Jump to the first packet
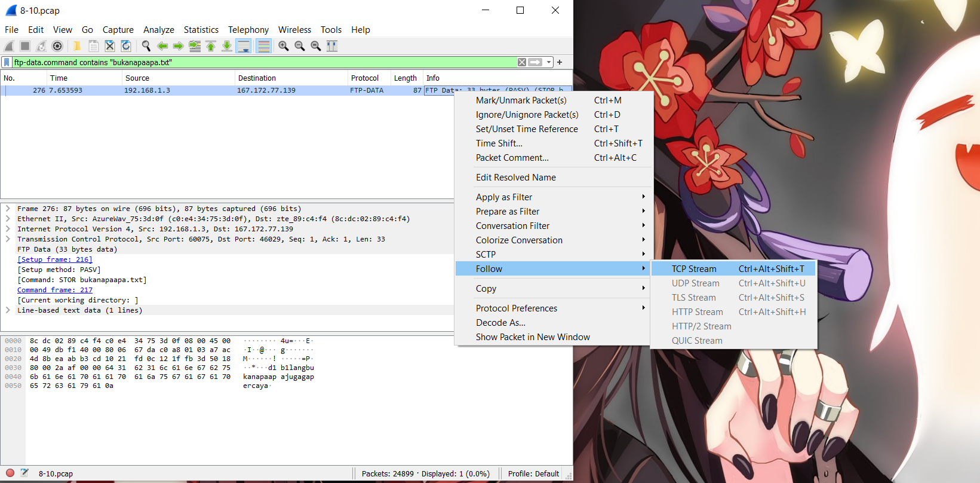Image resolution: width=980 pixels, height=483 pixels. [211, 46]
